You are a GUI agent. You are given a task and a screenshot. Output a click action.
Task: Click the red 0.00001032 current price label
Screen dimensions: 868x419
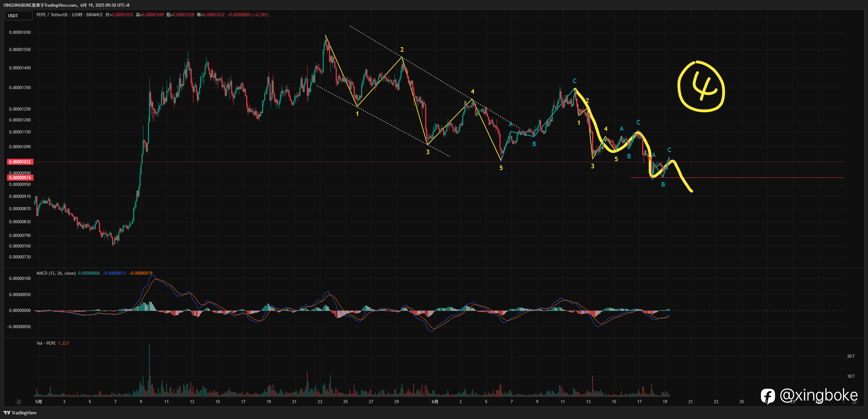coord(20,162)
